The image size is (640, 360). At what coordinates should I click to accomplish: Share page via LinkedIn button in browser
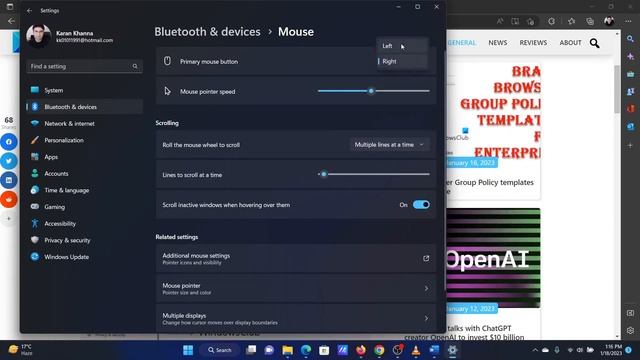(x=9, y=180)
